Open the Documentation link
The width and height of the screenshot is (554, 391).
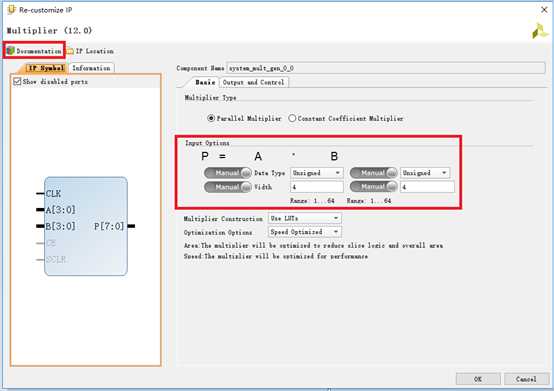(34, 51)
